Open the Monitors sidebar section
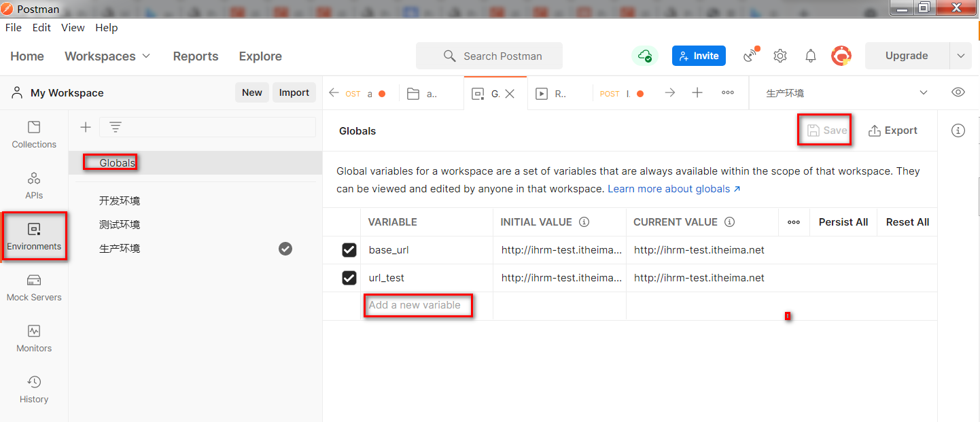The width and height of the screenshot is (980, 422). pos(34,338)
